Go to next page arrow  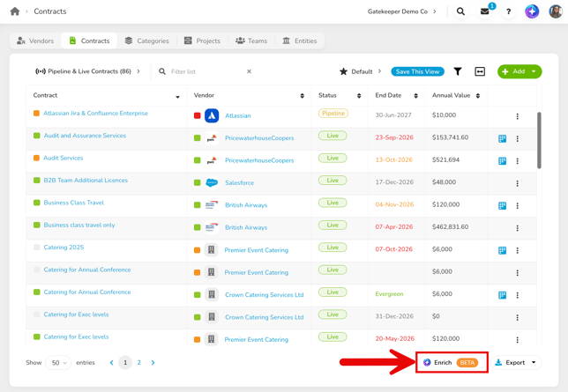(x=153, y=362)
